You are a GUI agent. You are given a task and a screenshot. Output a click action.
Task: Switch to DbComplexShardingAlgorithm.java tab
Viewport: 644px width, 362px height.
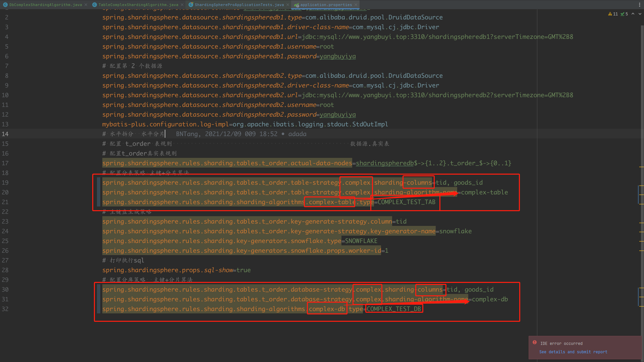pos(45,5)
